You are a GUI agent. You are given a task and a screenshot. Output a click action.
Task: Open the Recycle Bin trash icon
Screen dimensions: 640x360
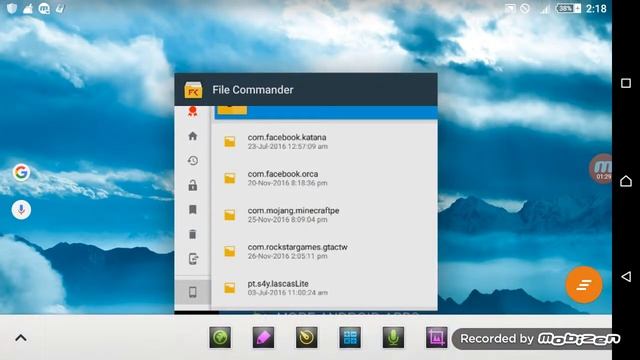[193, 234]
